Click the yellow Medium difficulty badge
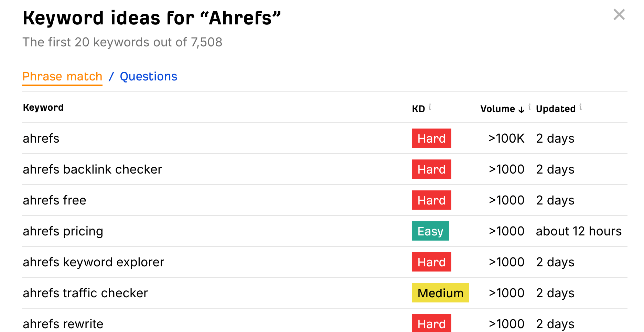 tap(440, 293)
